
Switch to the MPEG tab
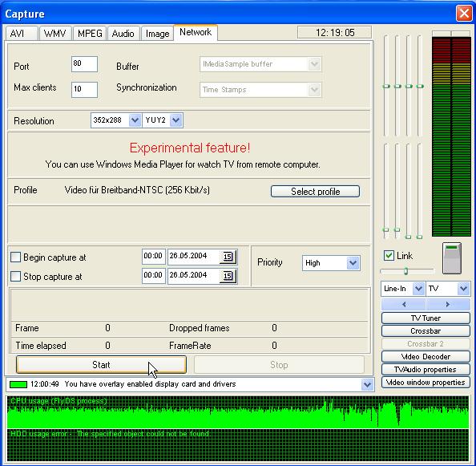[90, 33]
